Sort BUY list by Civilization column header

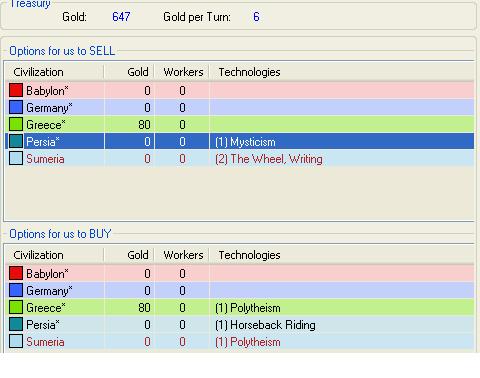pyautogui.click(x=54, y=255)
